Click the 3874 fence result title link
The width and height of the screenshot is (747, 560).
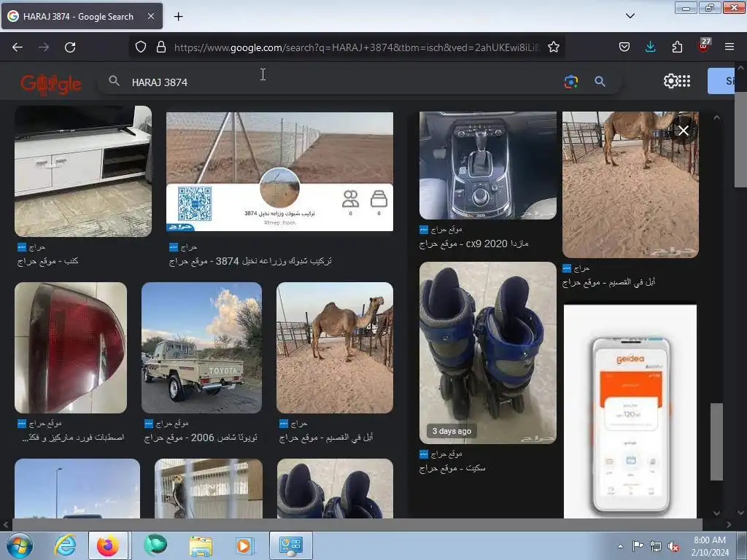pos(250,261)
